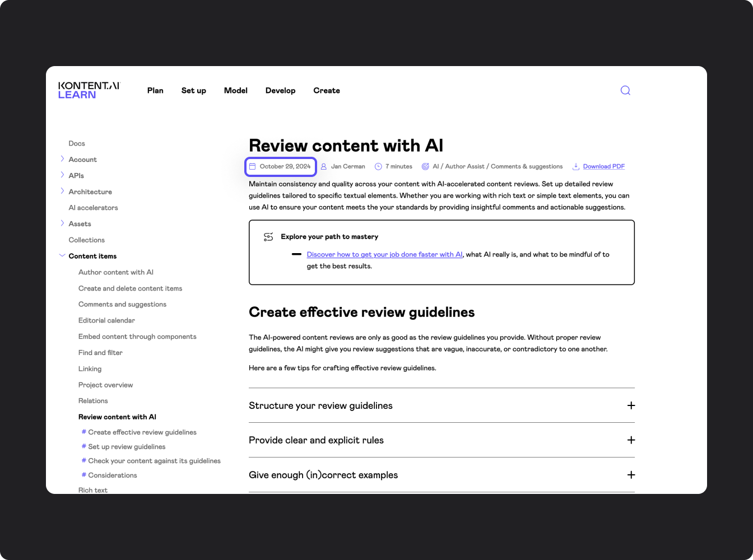Click the glasses icon in the mastery callout
The width and height of the screenshot is (753, 560).
(x=268, y=236)
